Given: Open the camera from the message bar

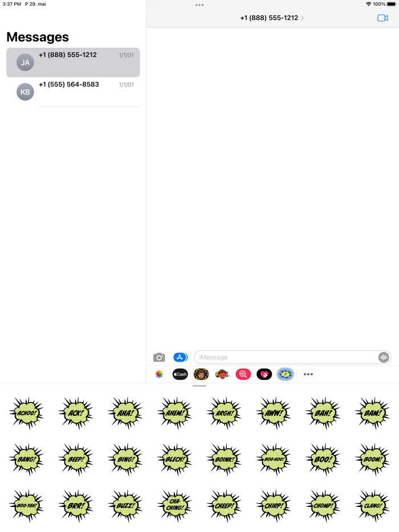Looking at the screenshot, I should tap(159, 357).
